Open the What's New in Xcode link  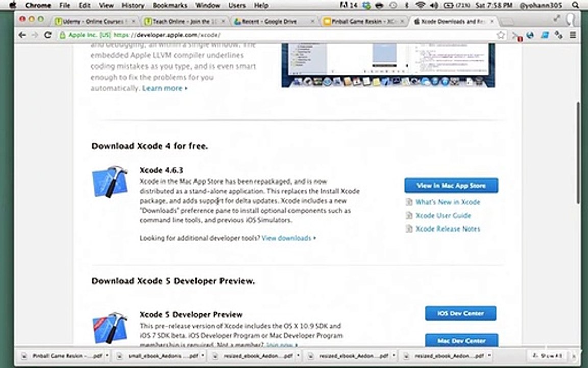[448, 202]
